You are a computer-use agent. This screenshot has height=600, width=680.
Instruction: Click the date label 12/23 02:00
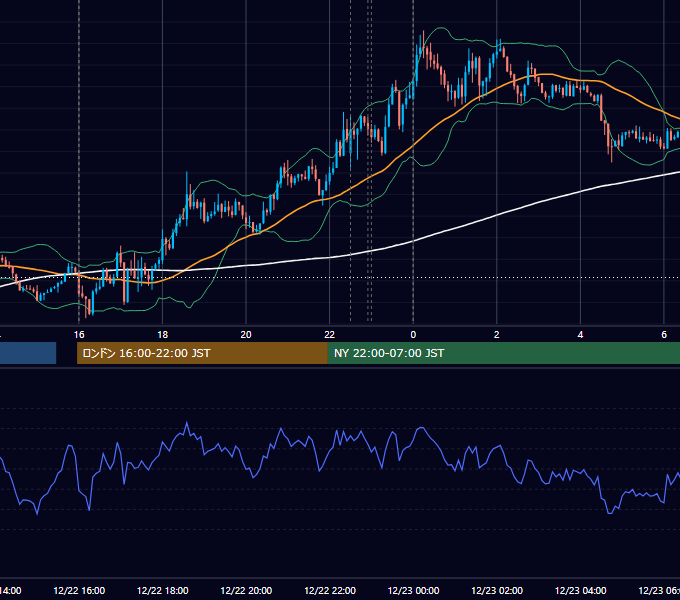(x=497, y=591)
